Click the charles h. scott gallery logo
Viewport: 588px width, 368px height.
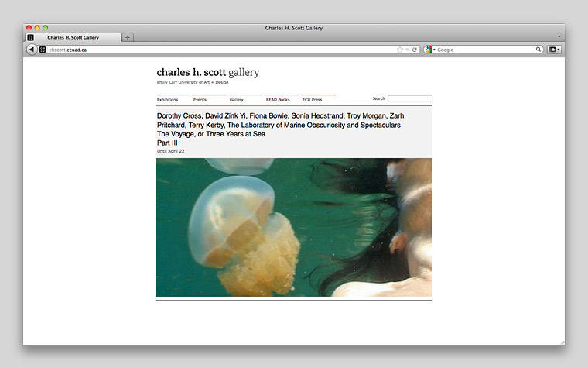207,73
